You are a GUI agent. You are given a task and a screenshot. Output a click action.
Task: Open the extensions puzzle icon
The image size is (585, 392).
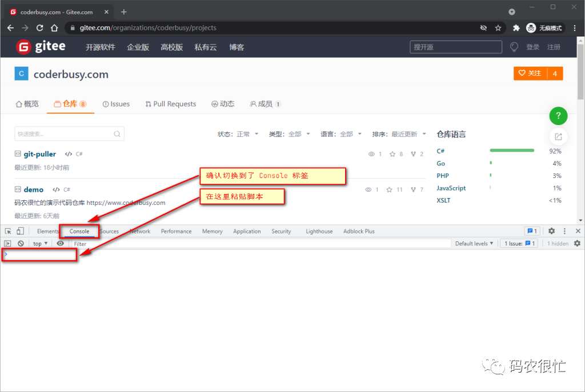click(516, 28)
